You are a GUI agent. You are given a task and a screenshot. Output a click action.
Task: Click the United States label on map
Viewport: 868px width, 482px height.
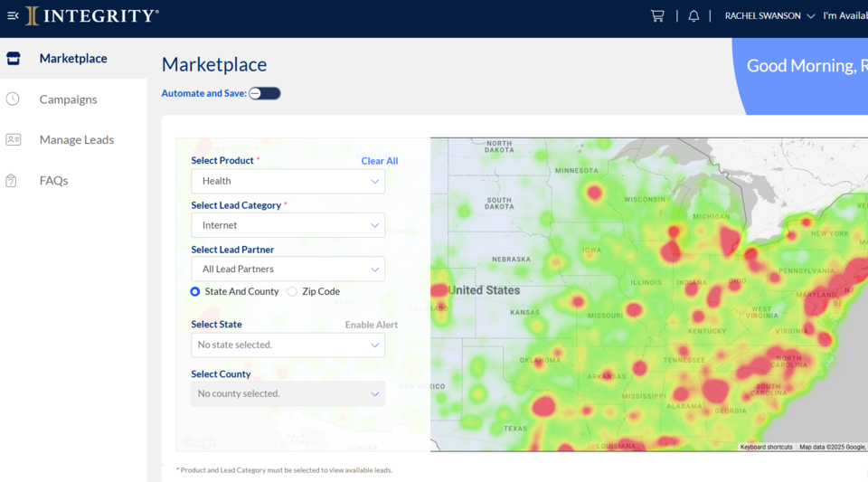(484, 290)
